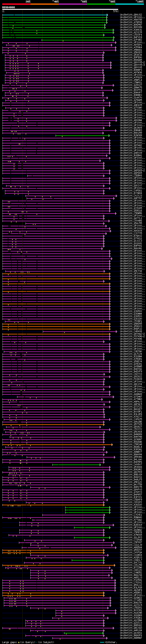The height and width of the screenshot is (644, 146).
Task: Select hit label UniRef100_Q53K34
Action: [131, 55]
